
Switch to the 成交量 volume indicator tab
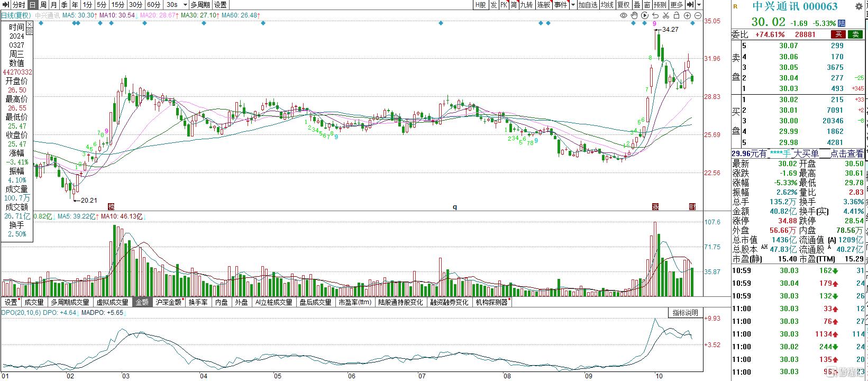tap(34, 302)
